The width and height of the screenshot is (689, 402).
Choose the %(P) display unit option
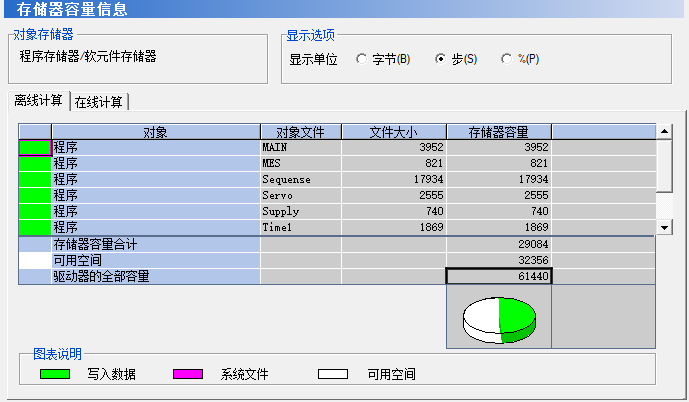[x=507, y=59]
